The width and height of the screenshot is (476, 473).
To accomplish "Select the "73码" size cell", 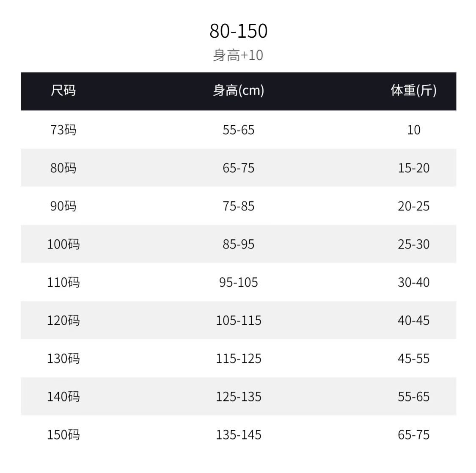I will (63, 130).
